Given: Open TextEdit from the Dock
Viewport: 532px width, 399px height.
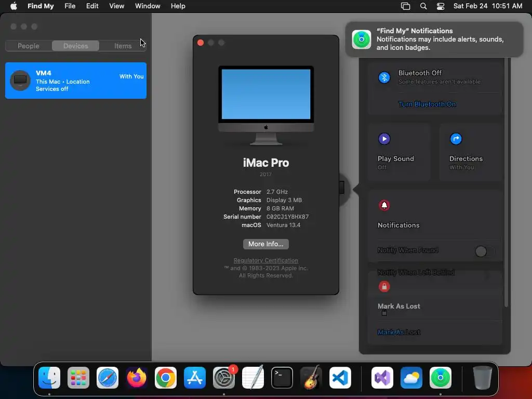Looking at the screenshot, I should click(x=253, y=378).
